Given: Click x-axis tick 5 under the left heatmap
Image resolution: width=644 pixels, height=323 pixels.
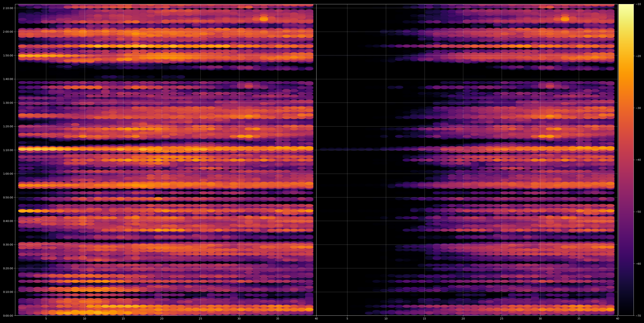Looking at the screenshot, I should 46,319.
